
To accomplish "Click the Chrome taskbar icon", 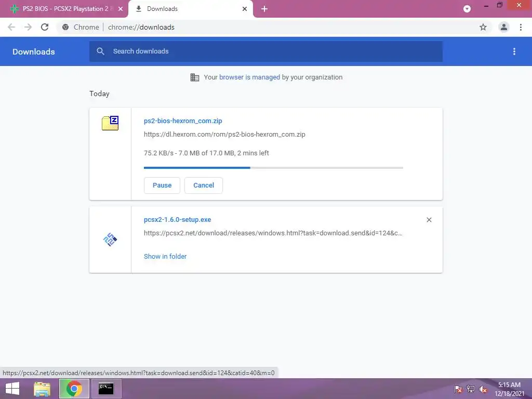I will 74,389.
